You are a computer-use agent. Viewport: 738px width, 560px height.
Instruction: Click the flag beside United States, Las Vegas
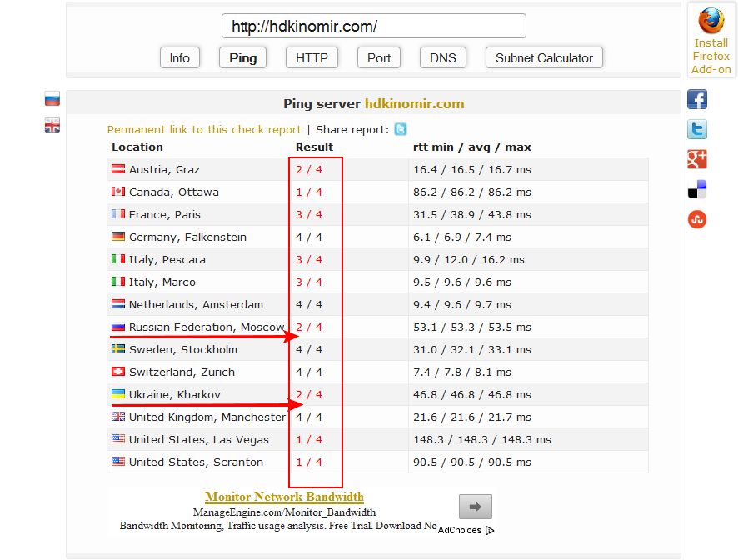(118, 439)
